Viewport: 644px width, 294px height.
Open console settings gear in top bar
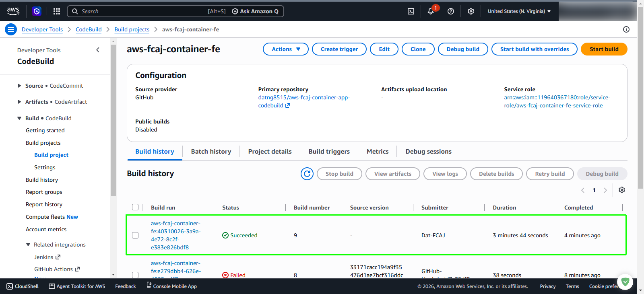[471, 11]
